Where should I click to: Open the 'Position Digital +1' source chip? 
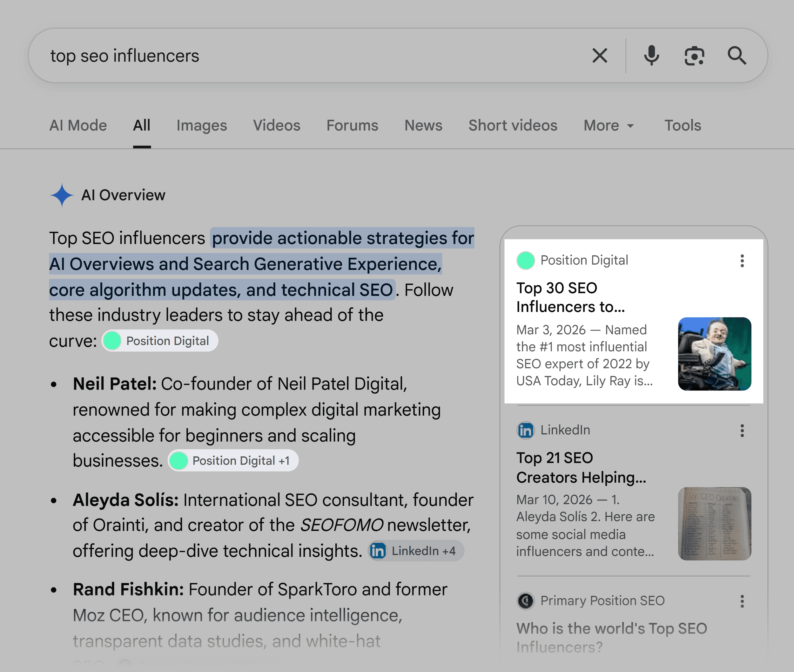coord(233,461)
